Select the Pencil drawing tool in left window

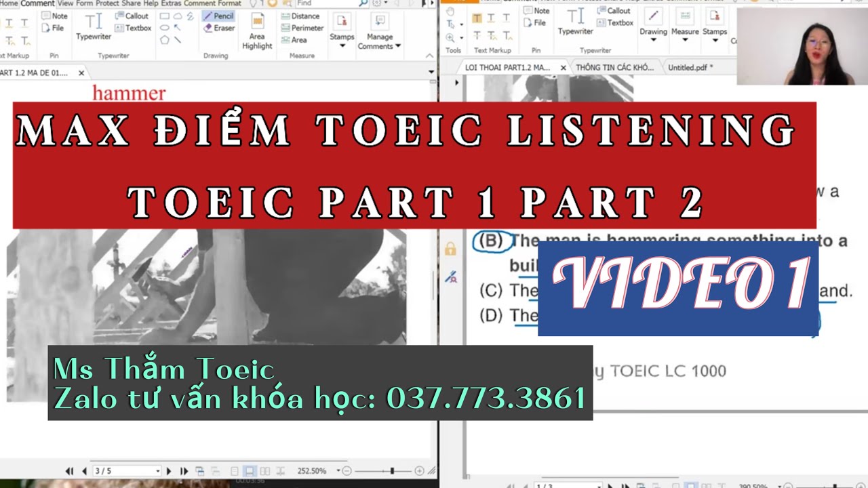218,16
